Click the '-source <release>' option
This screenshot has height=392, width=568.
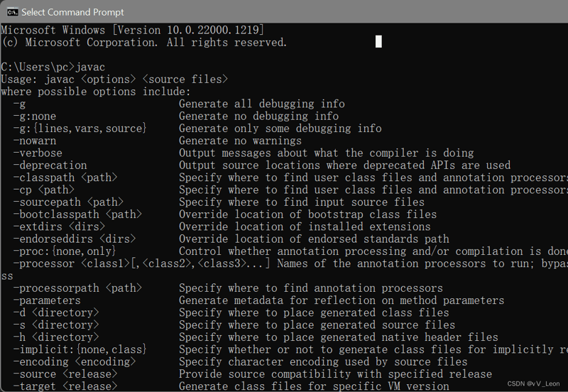(65, 374)
